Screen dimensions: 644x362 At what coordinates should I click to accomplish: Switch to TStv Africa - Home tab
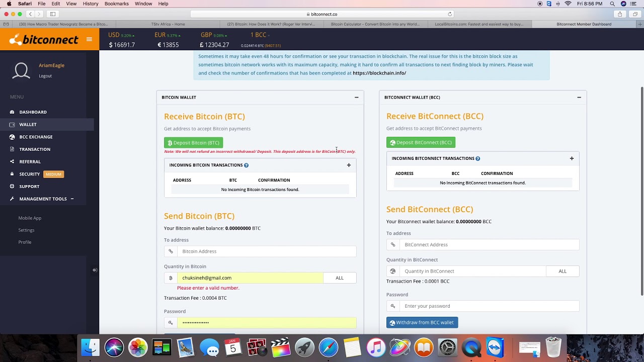coord(168,24)
